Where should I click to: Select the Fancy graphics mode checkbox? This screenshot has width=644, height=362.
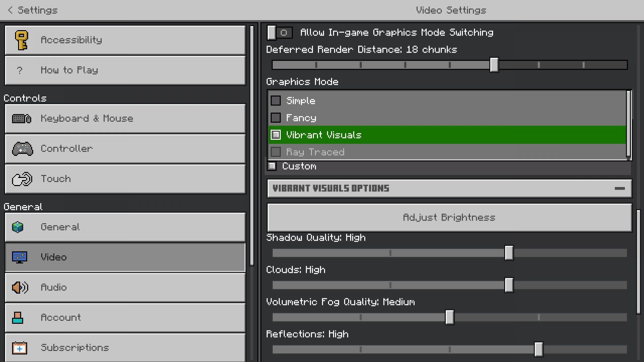(x=276, y=118)
